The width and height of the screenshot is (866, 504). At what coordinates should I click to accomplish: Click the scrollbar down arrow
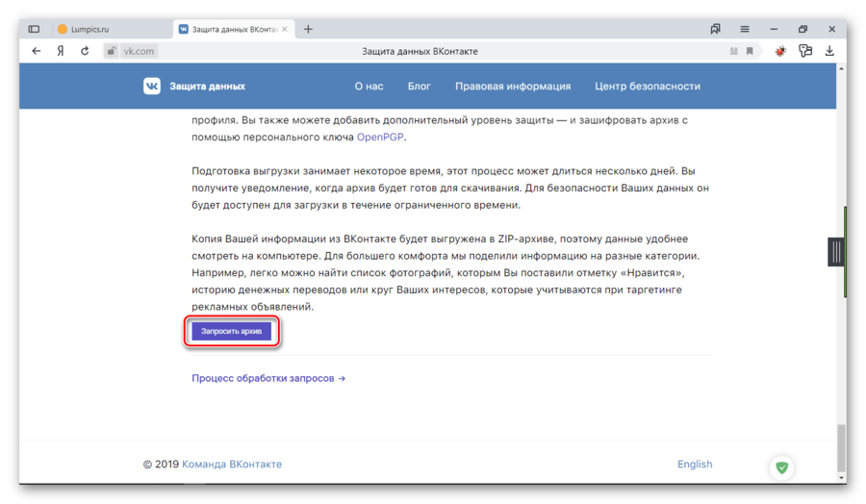(x=841, y=477)
